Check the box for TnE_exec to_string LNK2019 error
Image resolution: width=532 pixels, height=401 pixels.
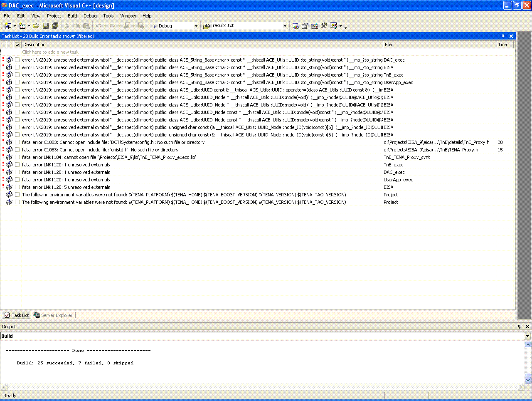pyautogui.click(x=17, y=75)
